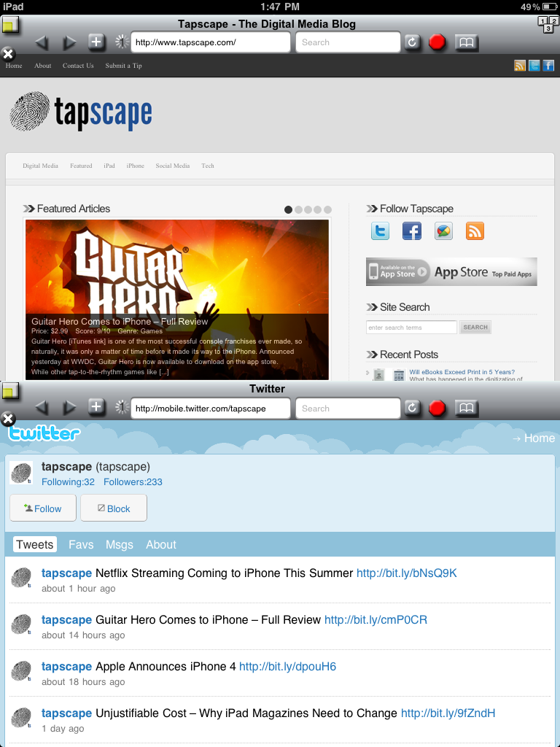Viewport: 560px width, 747px height.
Task: Open Tech category
Action: pos(208,166)
